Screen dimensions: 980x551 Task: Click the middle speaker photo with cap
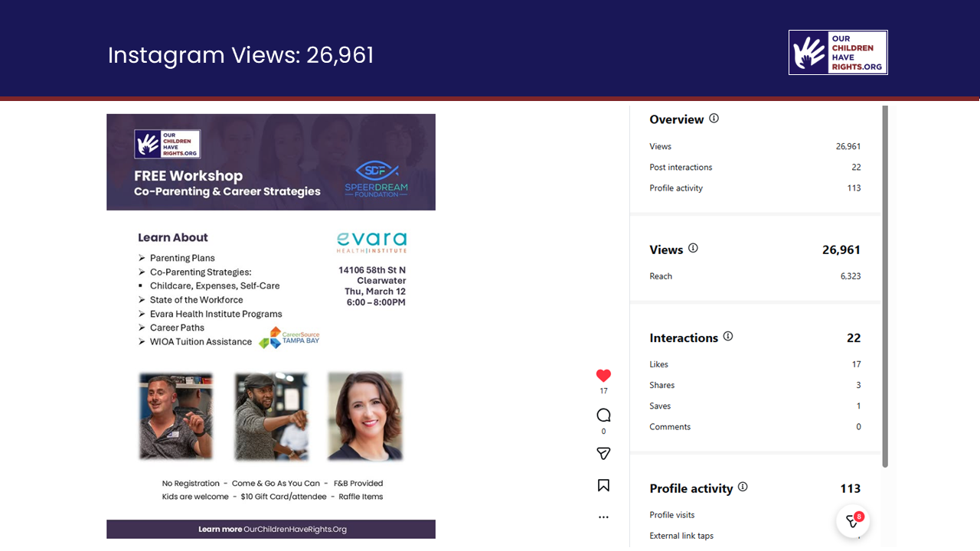click(x=271, y=416)
